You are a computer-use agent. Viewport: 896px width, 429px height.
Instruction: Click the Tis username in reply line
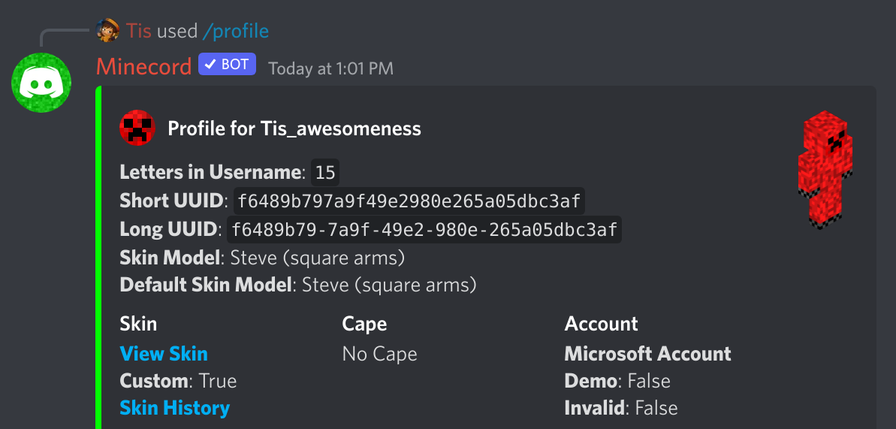pos(139,30)
